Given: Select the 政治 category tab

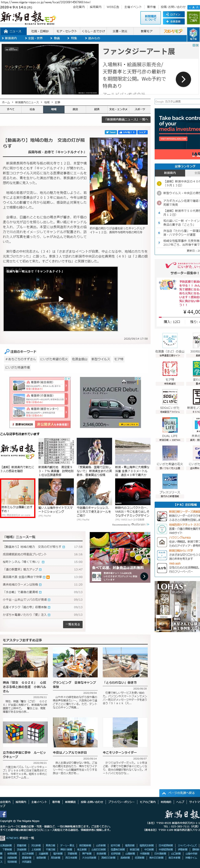Looking at the screenshot, I should tap(75, 109).
